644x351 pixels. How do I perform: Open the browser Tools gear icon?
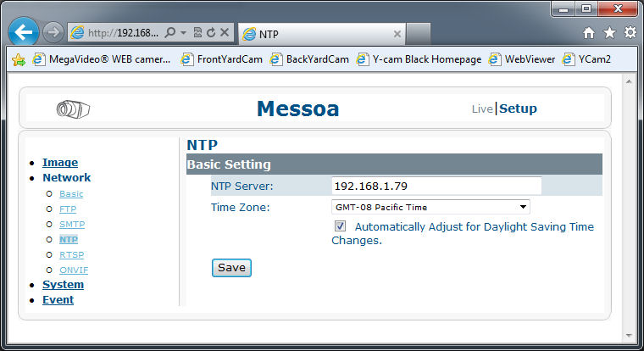630,33
